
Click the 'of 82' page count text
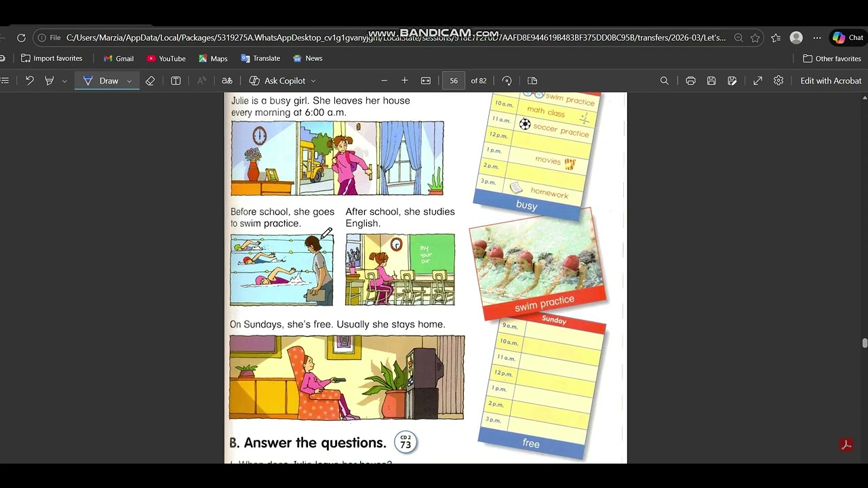click(479, 81)
